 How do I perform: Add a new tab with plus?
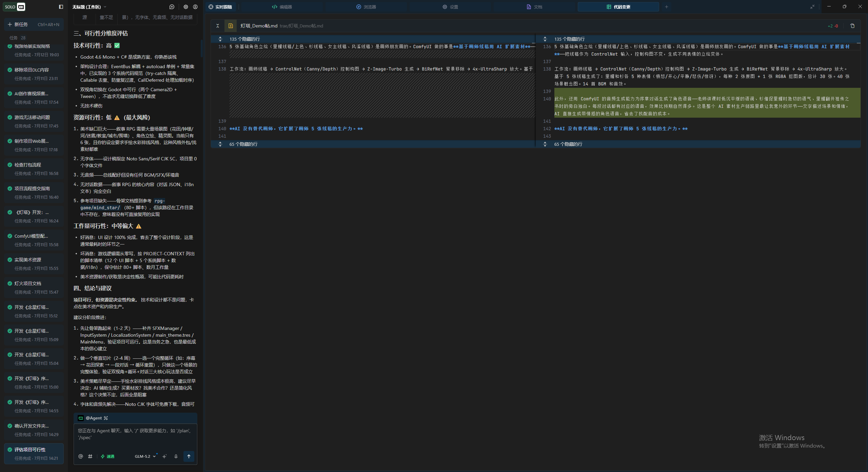pyautogui.click(x=667, y=7)
